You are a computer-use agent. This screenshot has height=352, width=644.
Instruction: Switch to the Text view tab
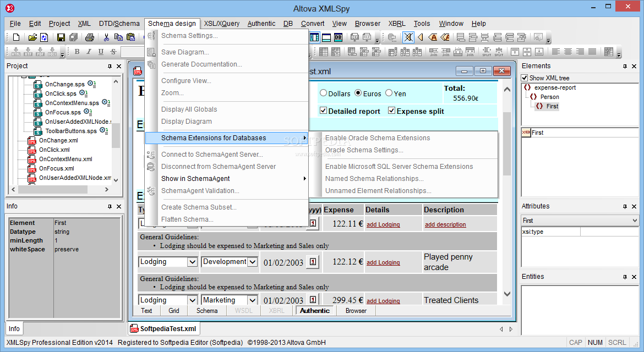point(146,311)
